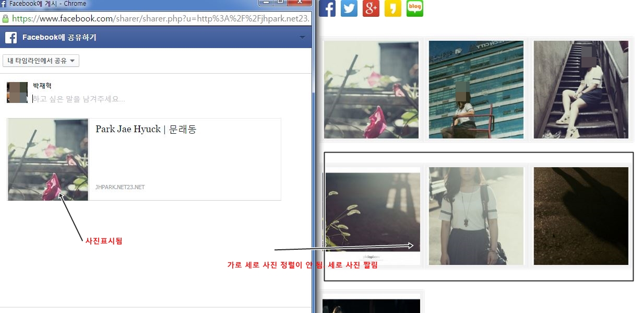Share to Naver blog with green icon
The image size is (644, 313).
click(x=415, y=8)
